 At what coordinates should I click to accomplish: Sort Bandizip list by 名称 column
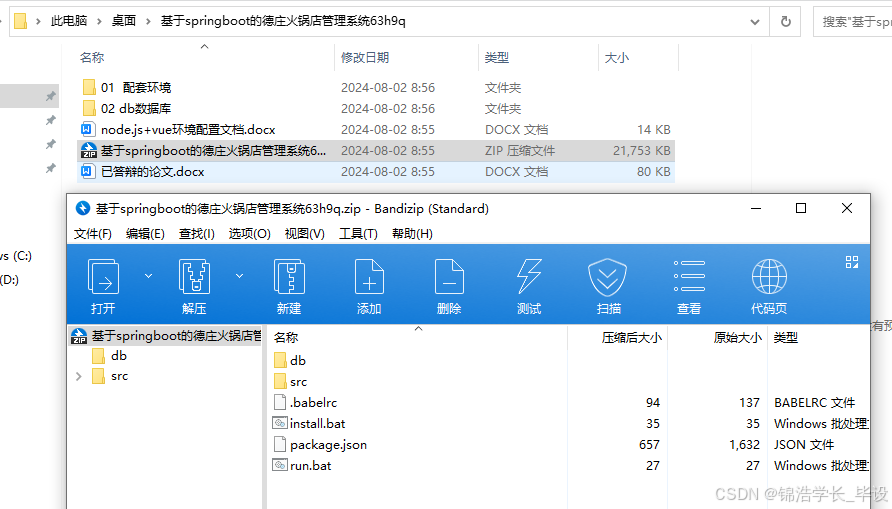(x=286, y=338)
